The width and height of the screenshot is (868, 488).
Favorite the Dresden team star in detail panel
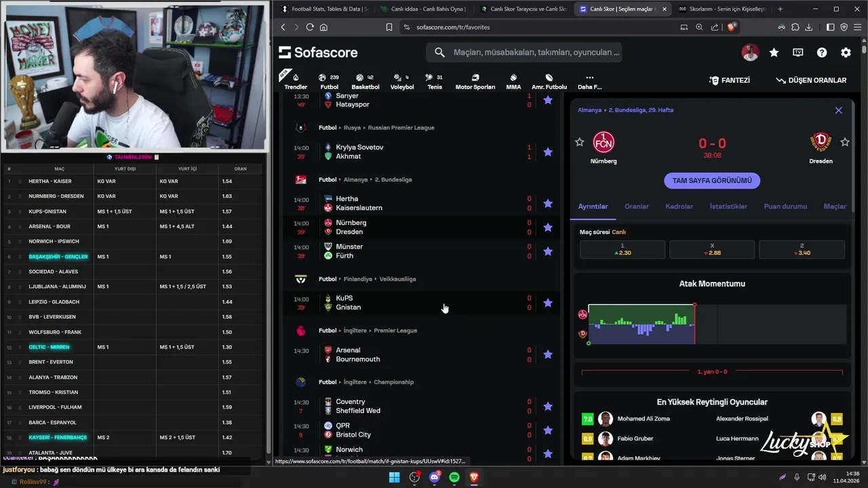(845, 142)
